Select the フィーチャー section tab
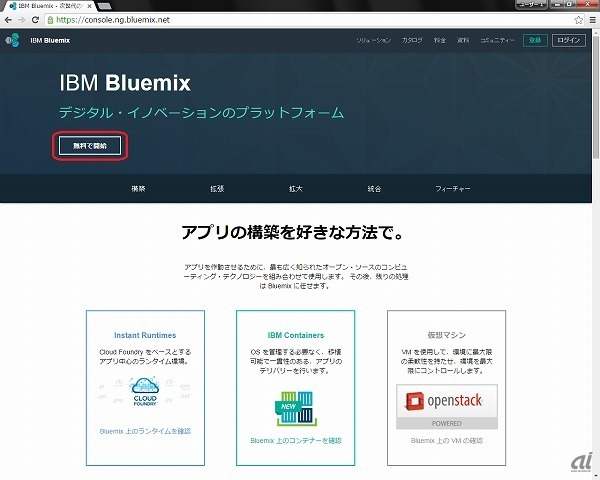The height and width of the screenshot is (480, 600). 453,189
